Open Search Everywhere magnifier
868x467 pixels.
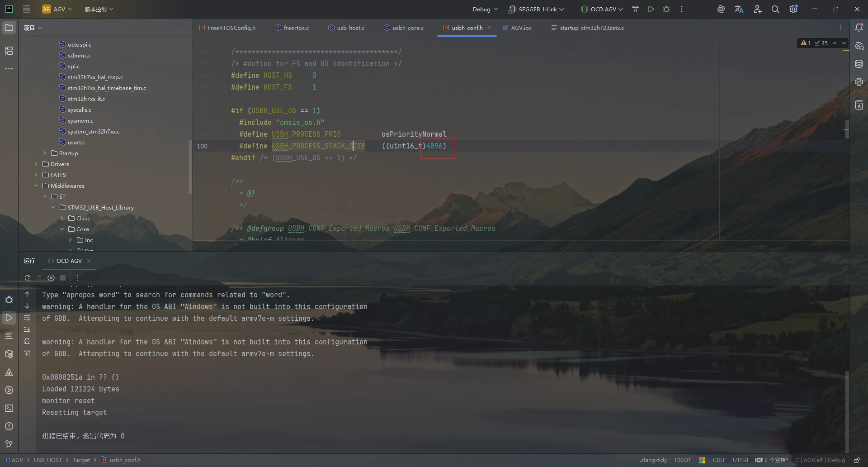click(x=775, y=9)
